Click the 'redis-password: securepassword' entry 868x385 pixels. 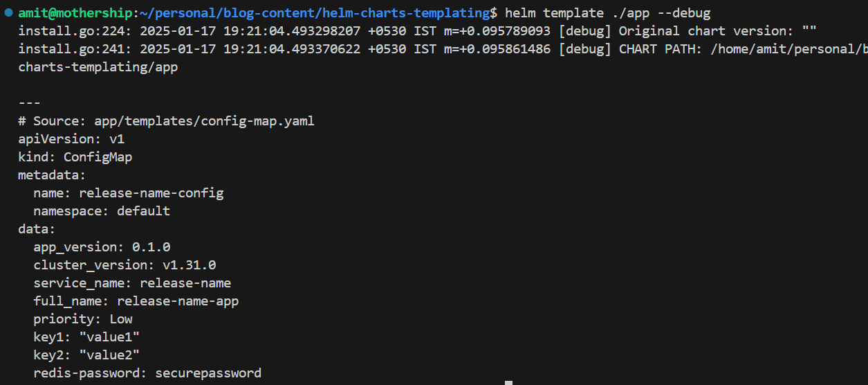147,373
